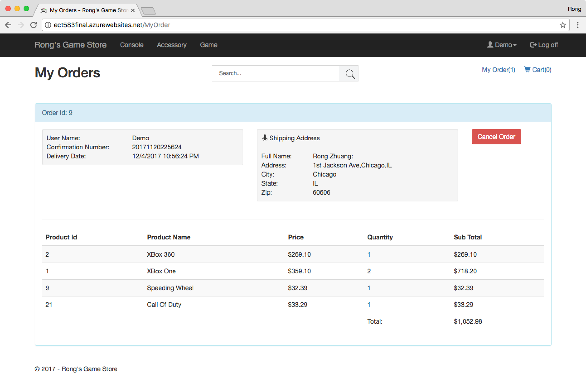
Task: Click the Sub Total column header
Action: [467, 237]
